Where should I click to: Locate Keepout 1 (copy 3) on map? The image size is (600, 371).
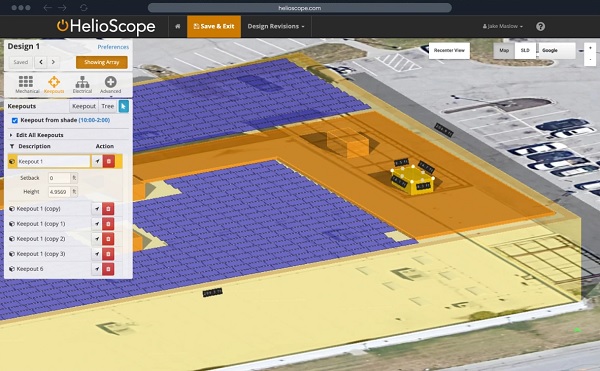point(97,254)
